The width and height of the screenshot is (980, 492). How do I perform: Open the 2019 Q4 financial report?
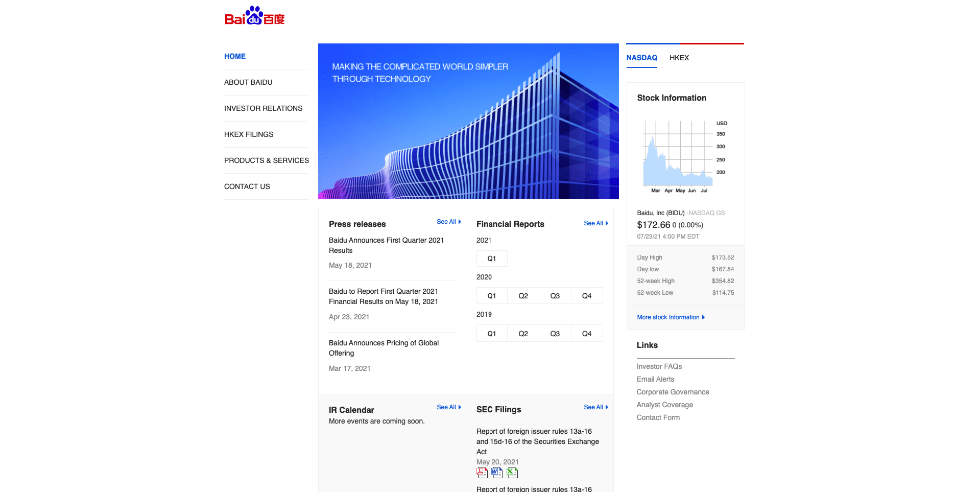(587, 334)
